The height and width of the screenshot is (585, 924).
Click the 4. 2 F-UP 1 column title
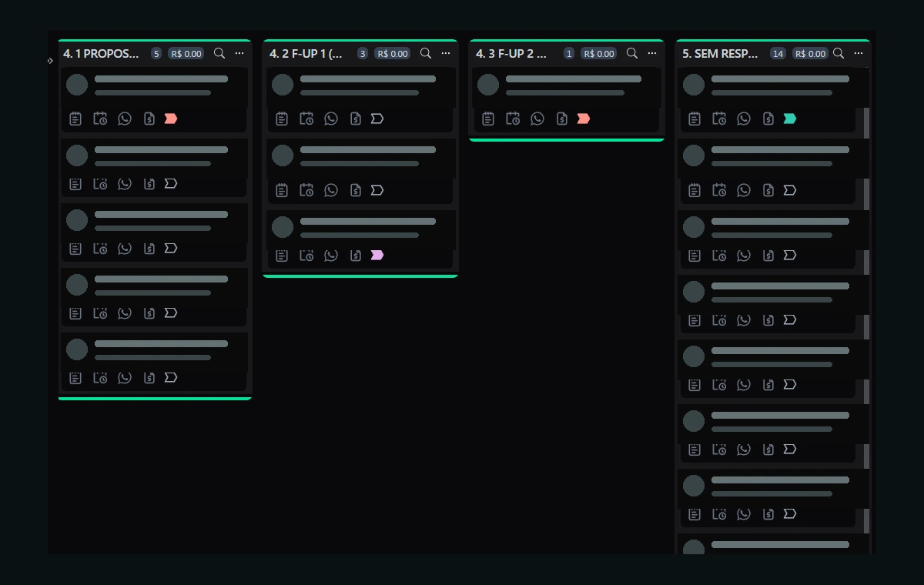306,53
